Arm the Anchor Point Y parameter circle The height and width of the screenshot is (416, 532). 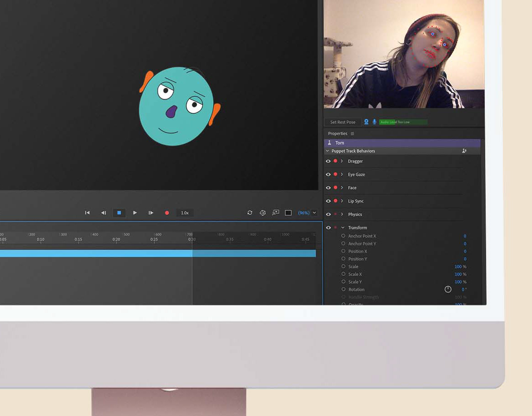point(343,244)
